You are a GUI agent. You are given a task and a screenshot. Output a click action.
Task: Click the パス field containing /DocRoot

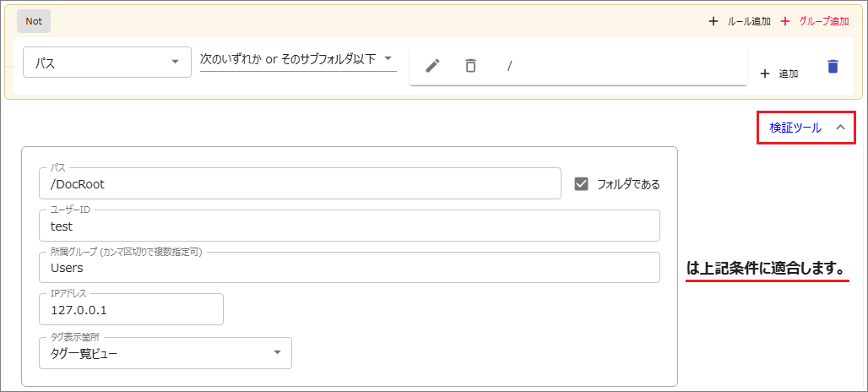pos(300,183)
